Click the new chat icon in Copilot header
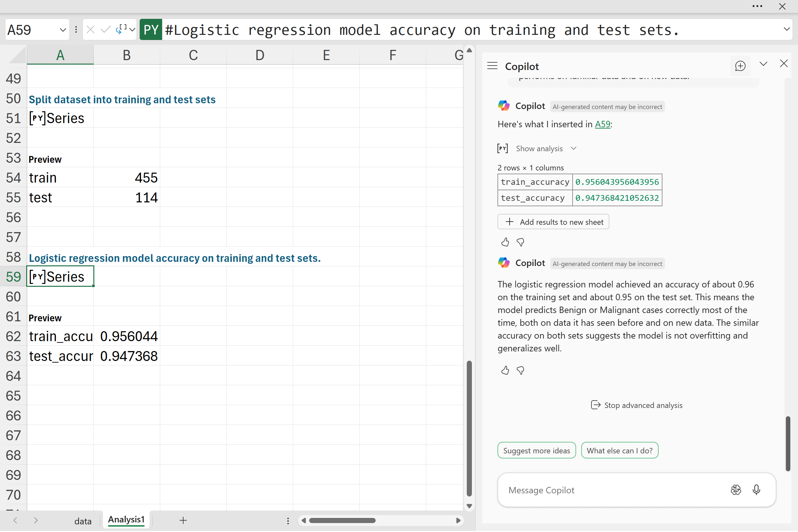798x532 pixels. pos(740,66)
